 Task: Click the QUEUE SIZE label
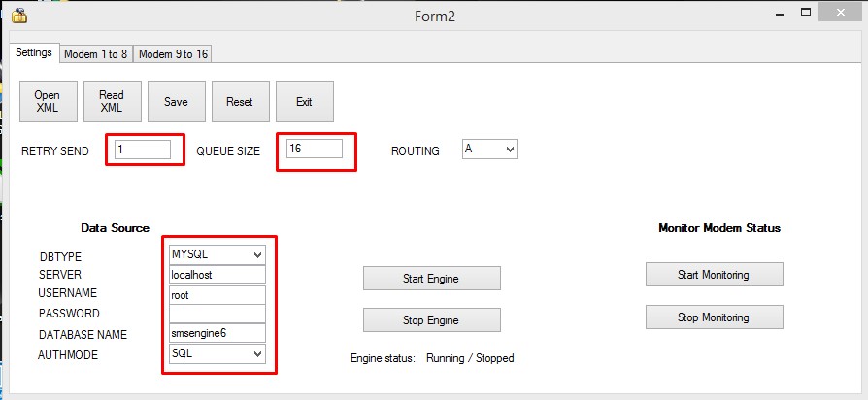[228, 151]
